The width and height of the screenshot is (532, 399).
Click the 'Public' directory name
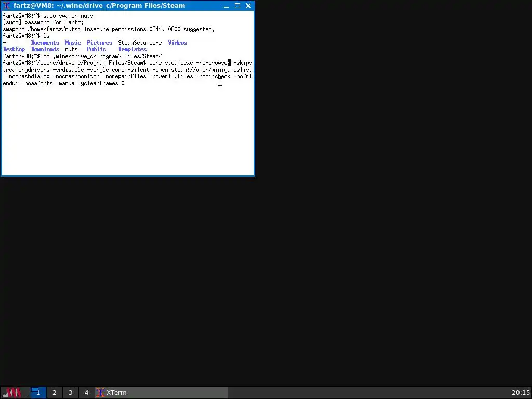96,49
